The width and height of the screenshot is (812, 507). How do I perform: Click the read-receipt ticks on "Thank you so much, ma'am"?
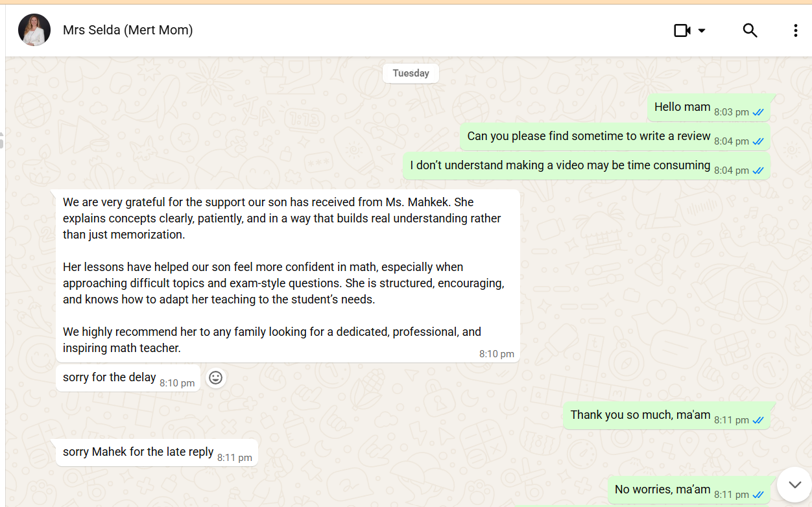(x=758, y=420)
